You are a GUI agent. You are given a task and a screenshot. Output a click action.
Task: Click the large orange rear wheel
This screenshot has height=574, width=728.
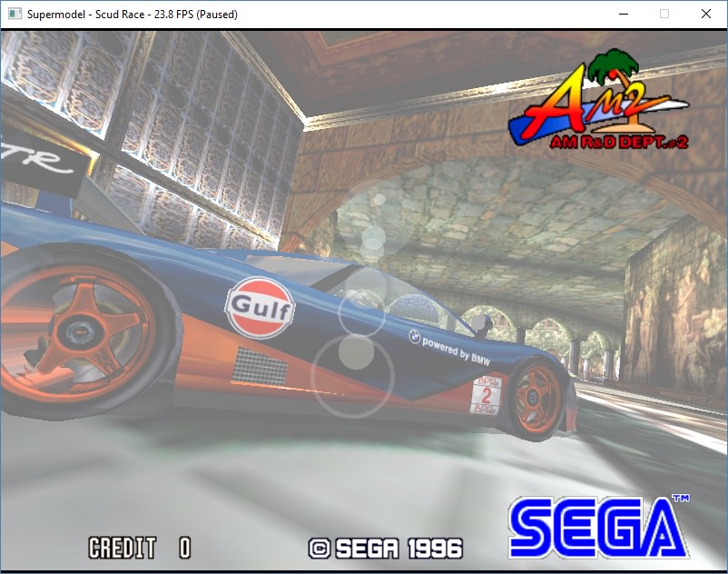(82, 334)
